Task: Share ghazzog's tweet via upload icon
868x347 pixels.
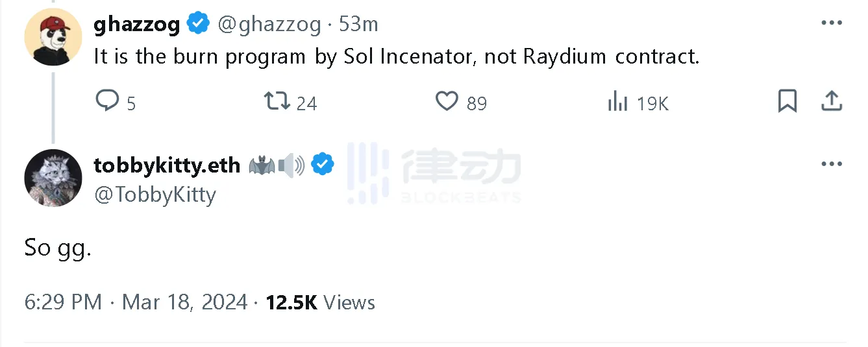Action: click(x=832, y=101)
